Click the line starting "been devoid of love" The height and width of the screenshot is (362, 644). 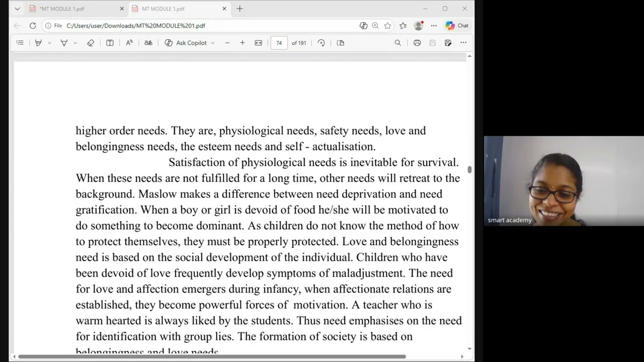[x=264, y=273]
